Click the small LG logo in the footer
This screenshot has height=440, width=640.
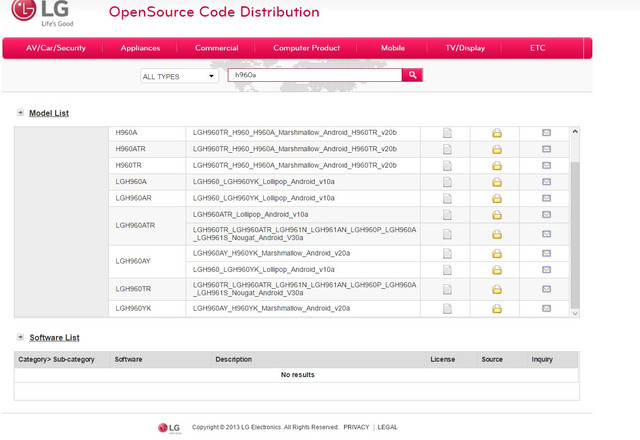click(169, 428)
